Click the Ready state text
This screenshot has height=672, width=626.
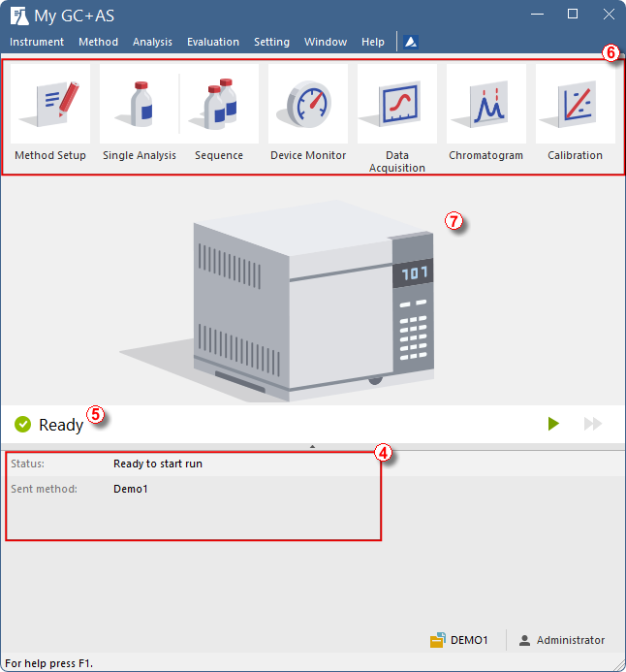pyautogui.click(x=61, y=425)
